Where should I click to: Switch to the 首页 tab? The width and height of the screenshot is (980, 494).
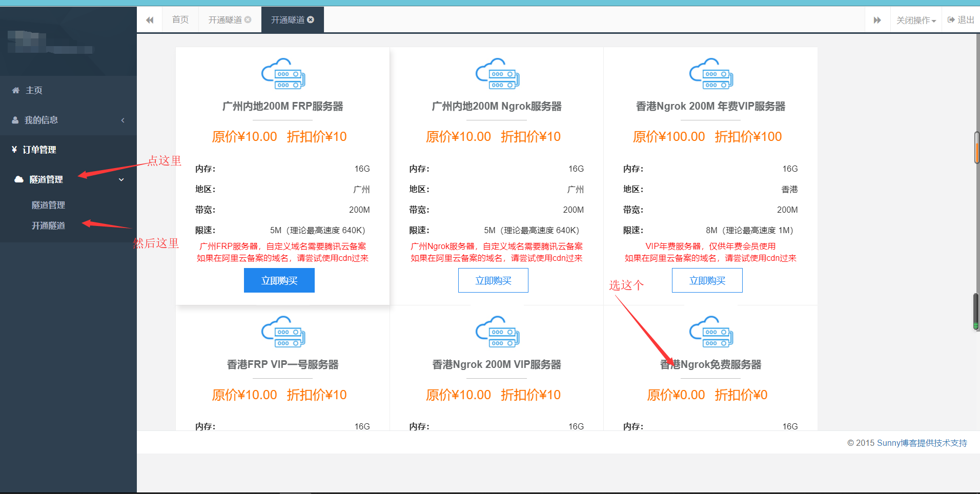click(180, 20)
